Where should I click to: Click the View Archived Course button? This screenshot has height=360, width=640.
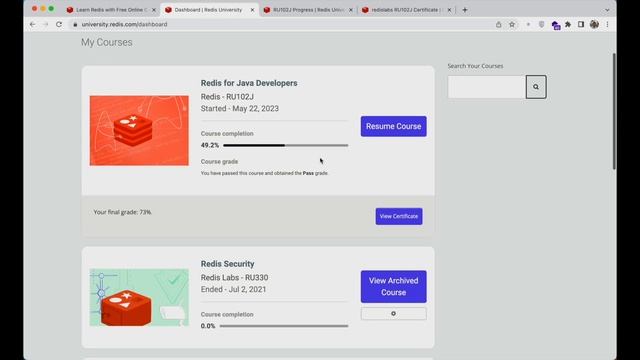[393, 287]
